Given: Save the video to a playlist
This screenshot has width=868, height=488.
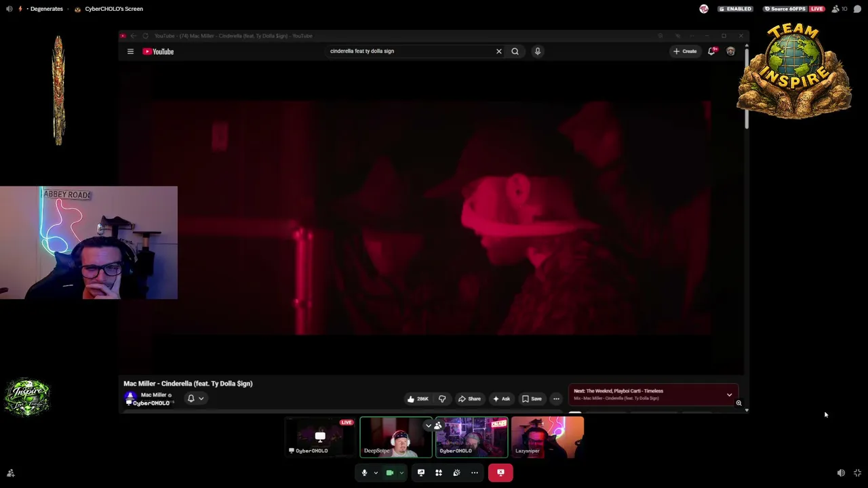Looking at the screenshot, I should point(532,399).
